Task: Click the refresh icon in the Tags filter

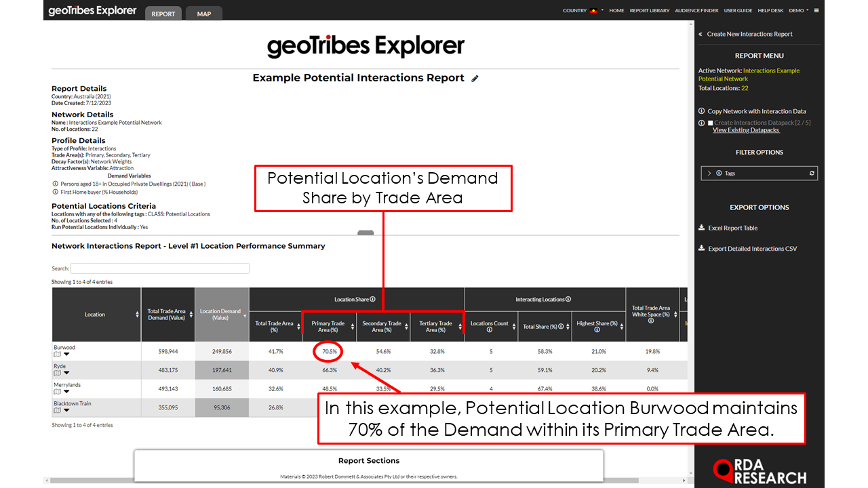Action: (812, 174)
